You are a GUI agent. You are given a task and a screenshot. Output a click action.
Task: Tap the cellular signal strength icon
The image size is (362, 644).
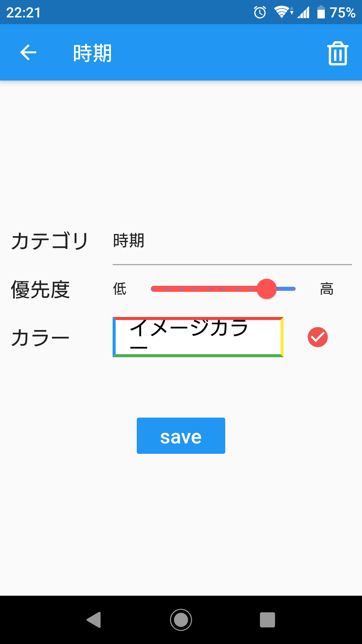pyautogui.click(x=303, y=13)
